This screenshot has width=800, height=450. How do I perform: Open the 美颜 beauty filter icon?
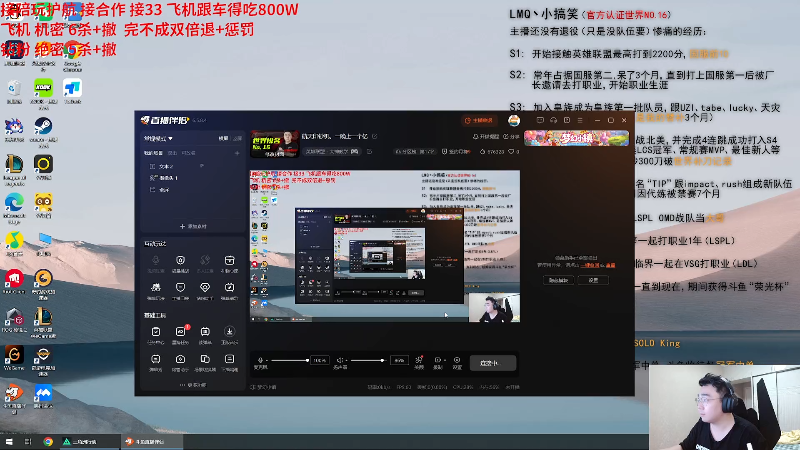click(x=419, y=362)
